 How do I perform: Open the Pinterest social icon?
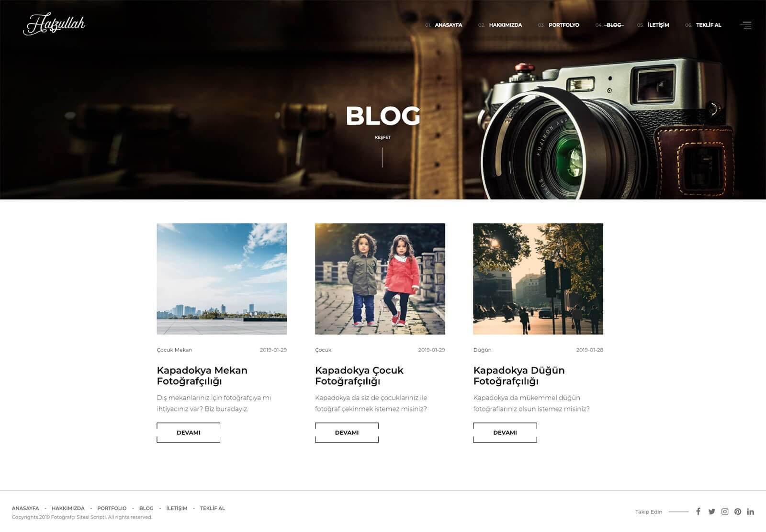[x=738, y=511]
